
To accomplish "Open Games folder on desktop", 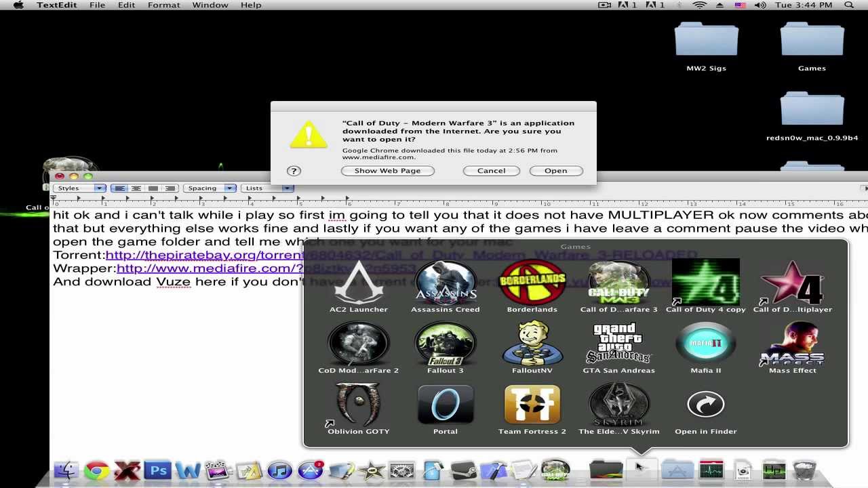I will pyautogui.click(x=812, y=46).
